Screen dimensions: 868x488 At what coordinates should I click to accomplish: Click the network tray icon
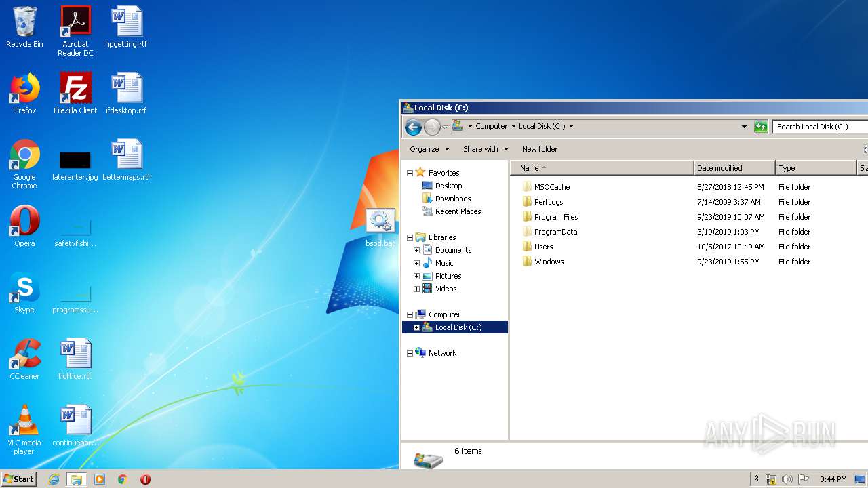[x=771, y=479]
